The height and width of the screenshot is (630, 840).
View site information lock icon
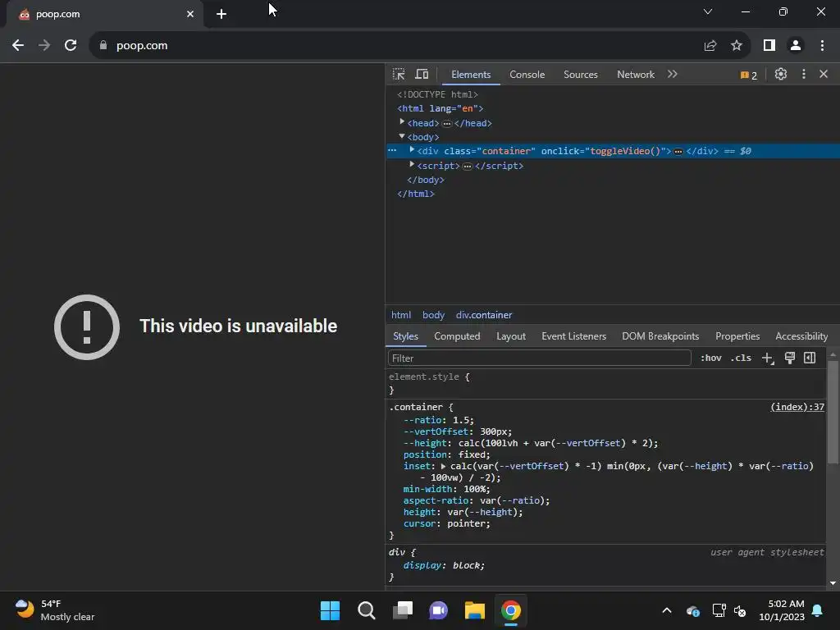point(103,46)
